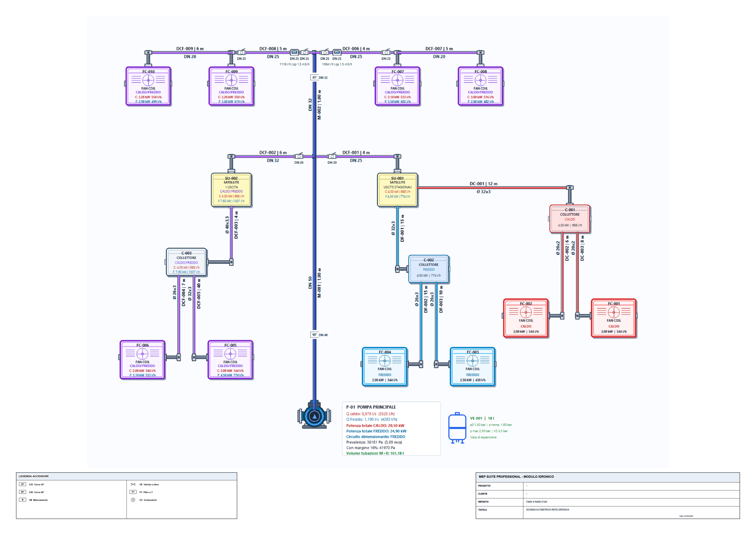The height and width of the screenshot is (535, 756).
Task: Click the 45° curve marker on riser
Action: click(x=314, y=77)
